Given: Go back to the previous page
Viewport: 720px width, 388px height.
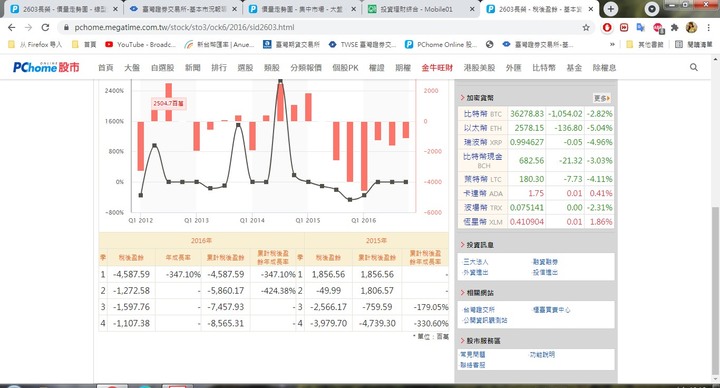Looking at the screenshot, I should pos(11,28).
